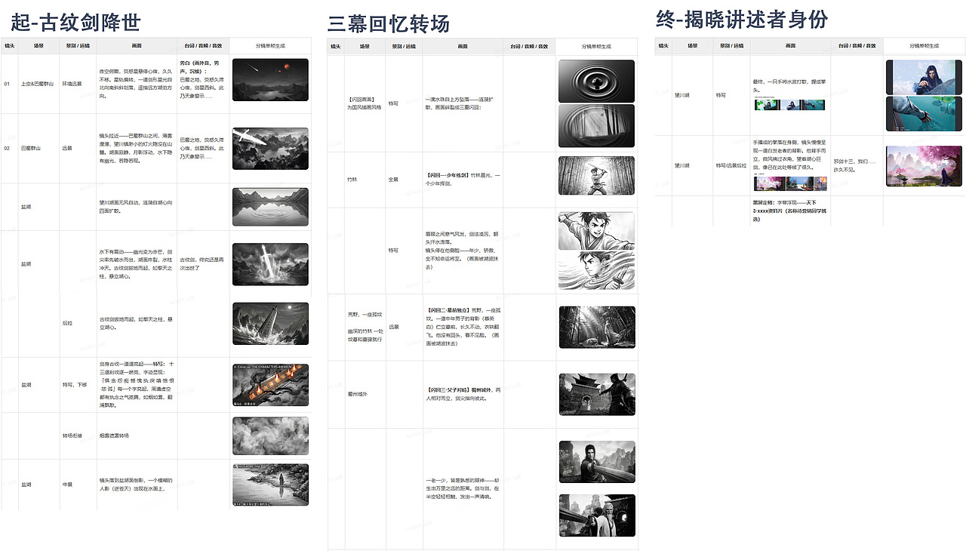Click the 镜头 column header in the first table
The image size is (966, 560).
(11, 46)
